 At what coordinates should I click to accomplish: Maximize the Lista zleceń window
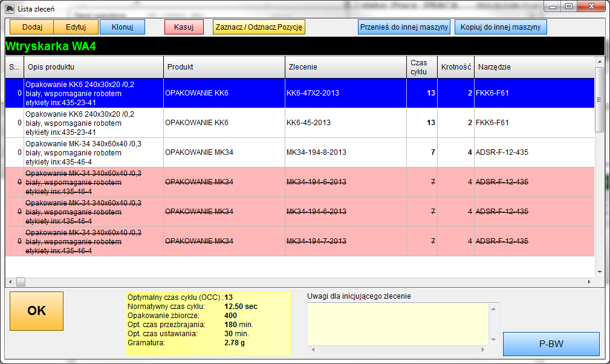pyautogui.click(x=569, y=7)
